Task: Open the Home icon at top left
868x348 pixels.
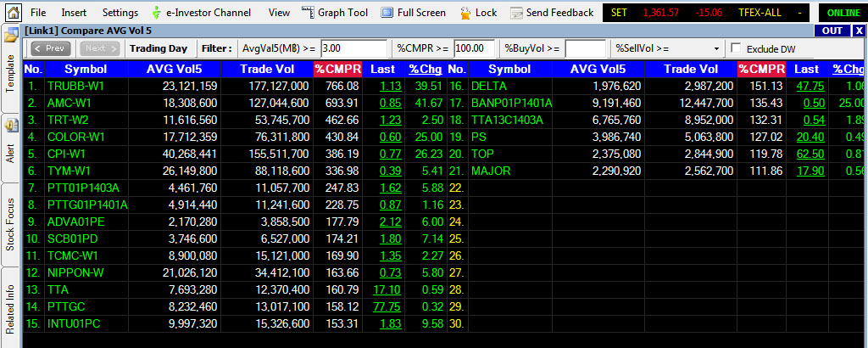Action: [13, 12]
